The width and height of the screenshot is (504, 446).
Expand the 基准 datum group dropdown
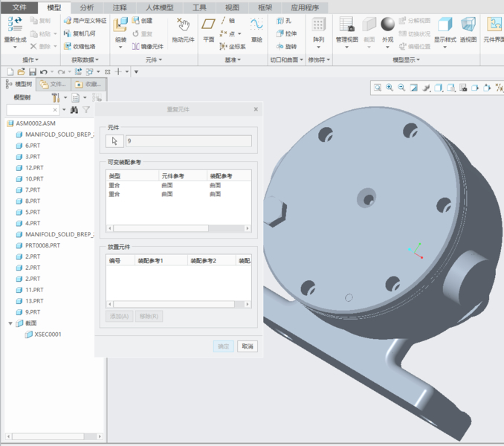(x=233, y=59)
